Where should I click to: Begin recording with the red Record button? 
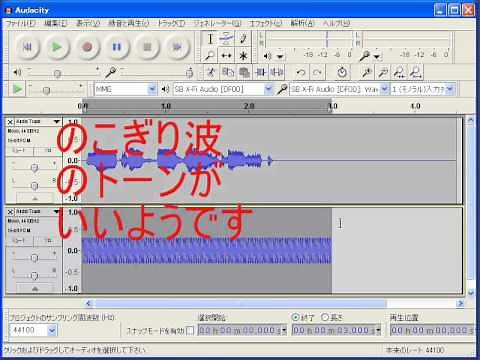(87, 47)
